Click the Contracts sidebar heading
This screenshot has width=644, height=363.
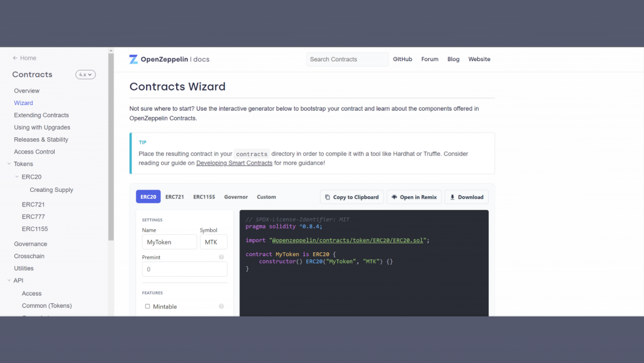[32, 75]
